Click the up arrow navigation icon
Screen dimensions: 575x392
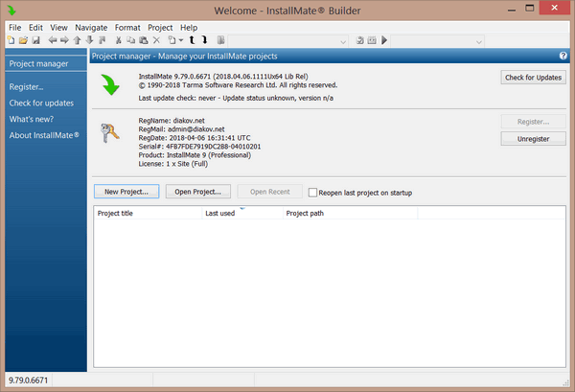pos(77,40)
